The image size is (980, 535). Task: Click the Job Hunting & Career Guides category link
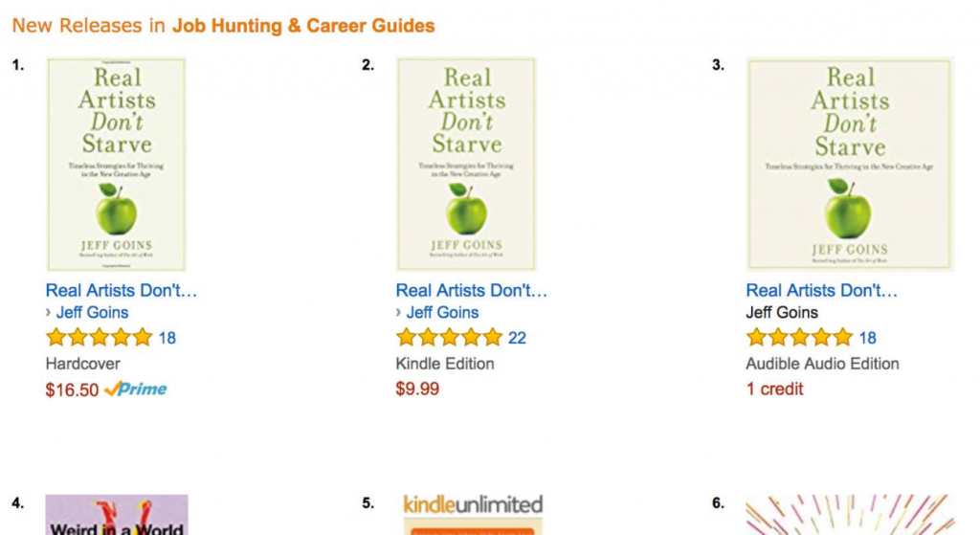point(303,26)
